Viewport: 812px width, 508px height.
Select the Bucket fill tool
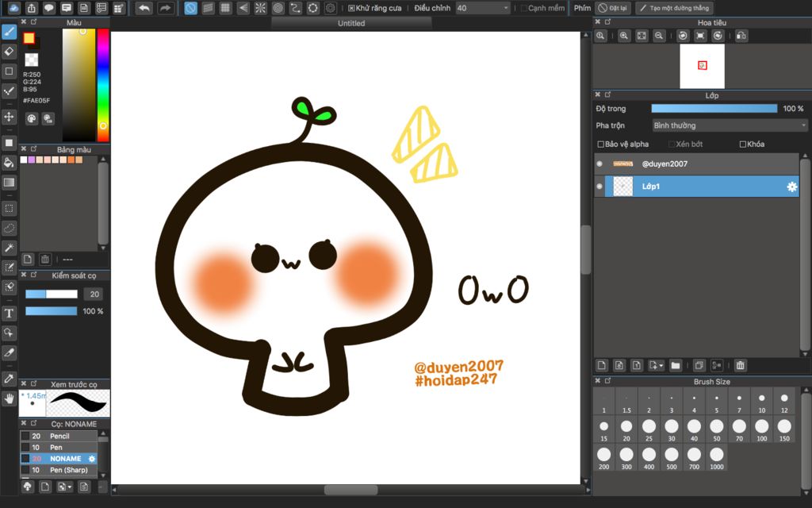[x=10, y=162]
